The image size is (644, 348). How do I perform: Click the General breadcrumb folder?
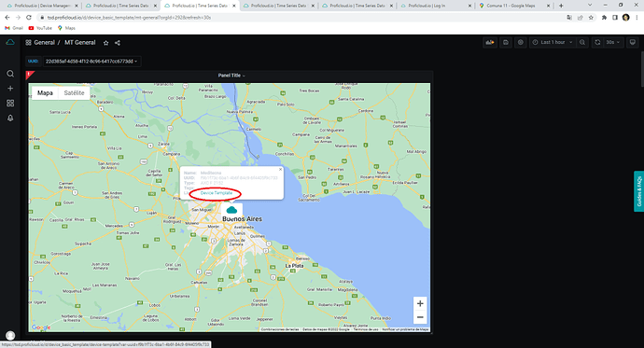click(x=45, y=43)
